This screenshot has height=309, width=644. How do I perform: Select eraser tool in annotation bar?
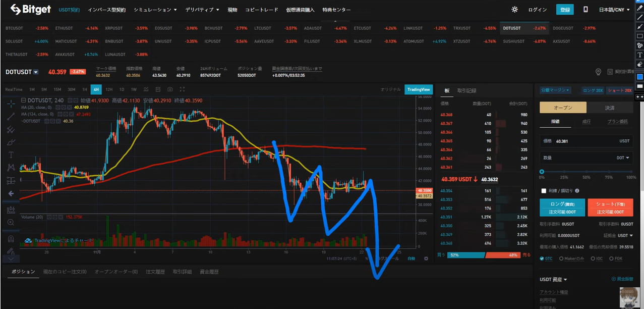640,64
